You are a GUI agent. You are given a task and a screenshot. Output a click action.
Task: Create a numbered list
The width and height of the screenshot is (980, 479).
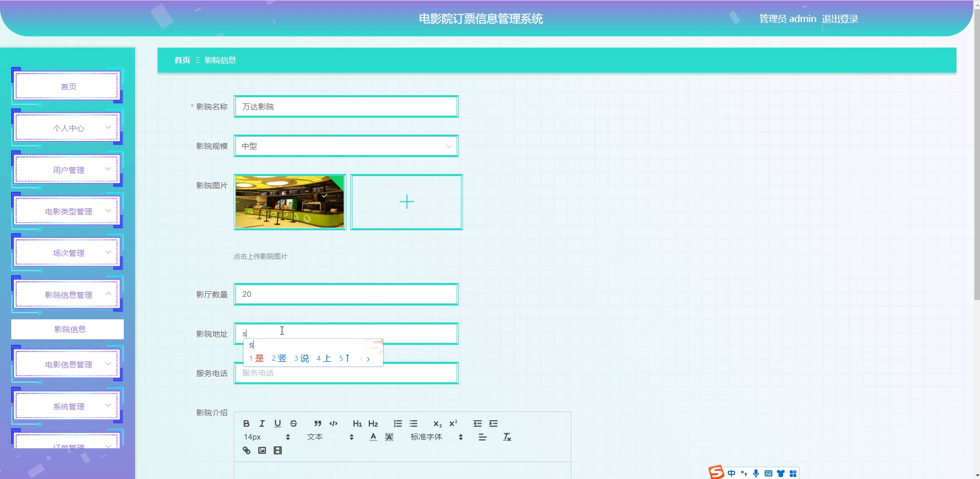[x=397, y=424]
